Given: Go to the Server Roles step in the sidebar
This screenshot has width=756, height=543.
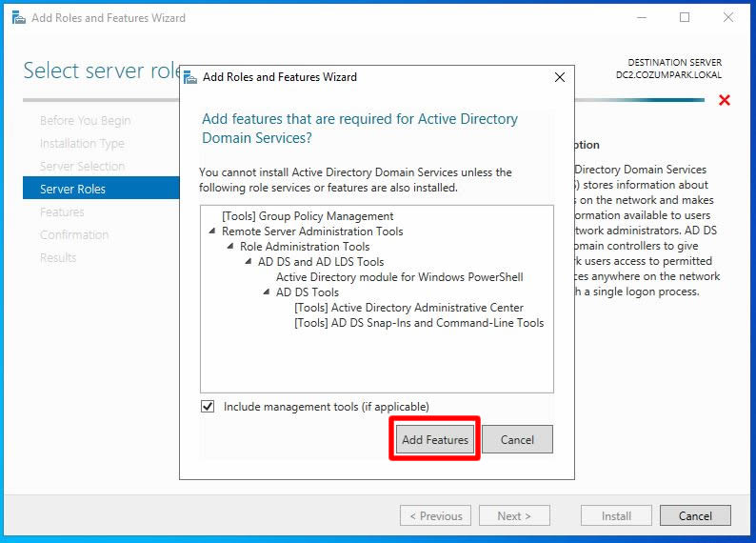Looking at the screenshot, I should tap(72, 189).
